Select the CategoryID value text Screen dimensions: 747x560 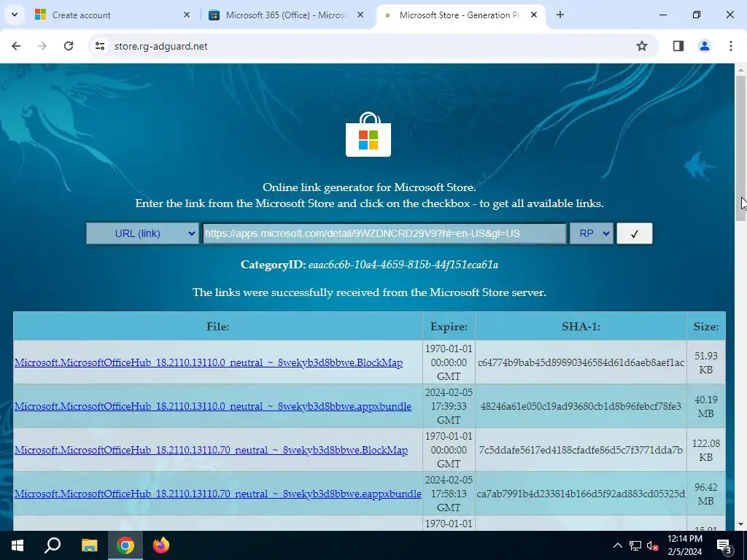pos(403,265)
